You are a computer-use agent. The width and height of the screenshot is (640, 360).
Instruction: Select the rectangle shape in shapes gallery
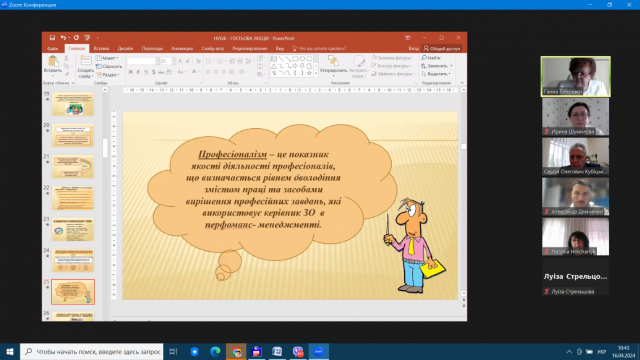pos(295,59)
